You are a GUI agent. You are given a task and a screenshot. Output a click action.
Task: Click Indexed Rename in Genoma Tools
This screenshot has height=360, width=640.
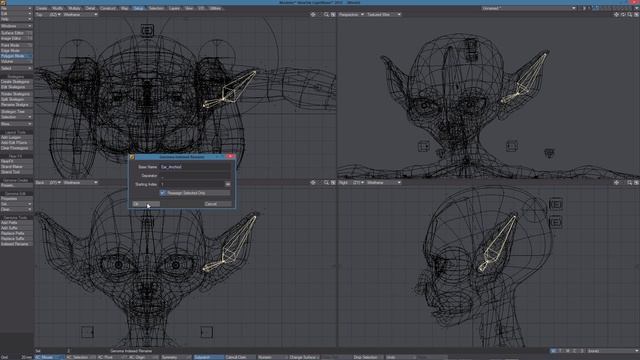16,244
